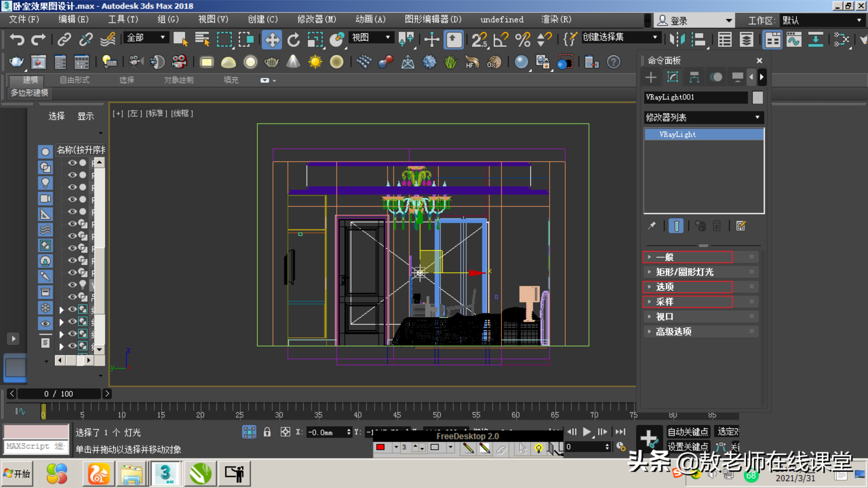
Task: Hide VRayLight with its eye toggle
Action: pos(72,285)
